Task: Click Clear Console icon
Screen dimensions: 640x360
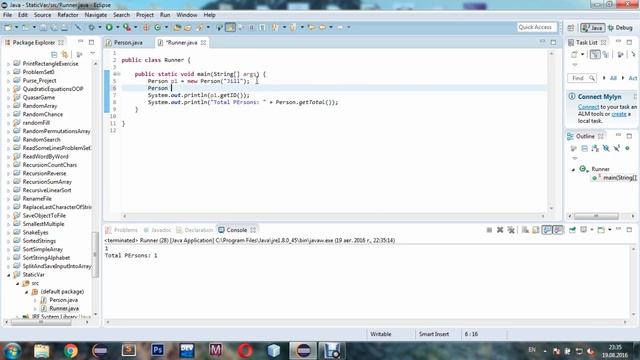Action: click(525, 230)
